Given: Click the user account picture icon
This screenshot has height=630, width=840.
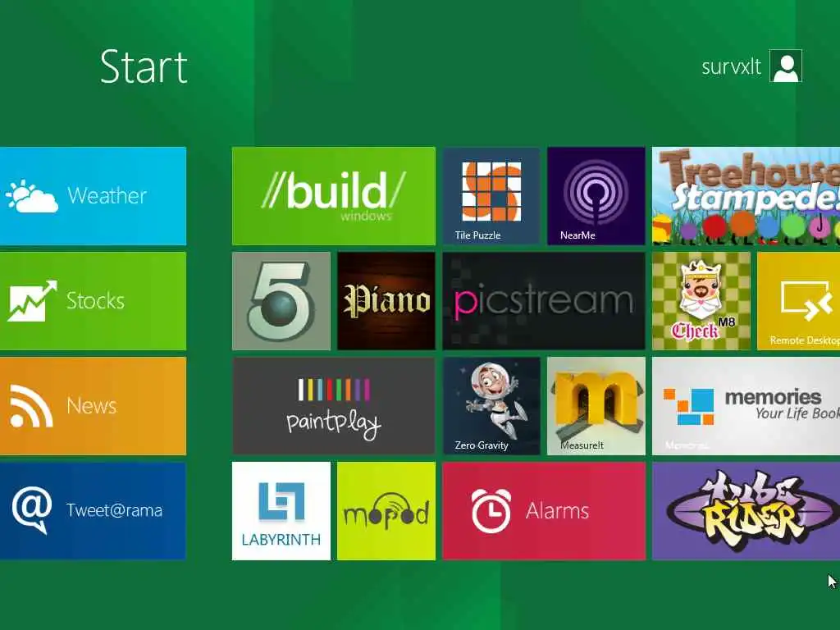Looking at the screenshot, I should click(x=786, y=66).
